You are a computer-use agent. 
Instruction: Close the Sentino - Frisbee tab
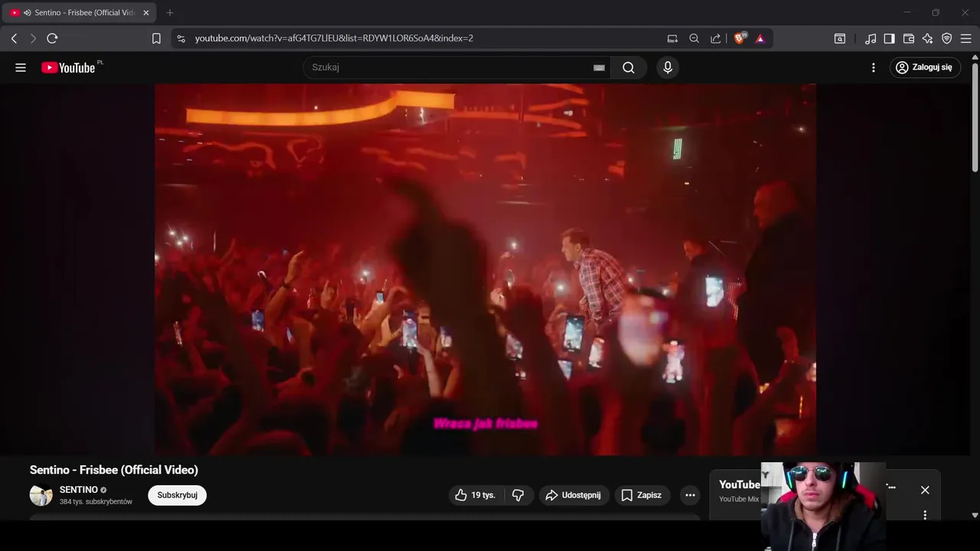point(146,13)
